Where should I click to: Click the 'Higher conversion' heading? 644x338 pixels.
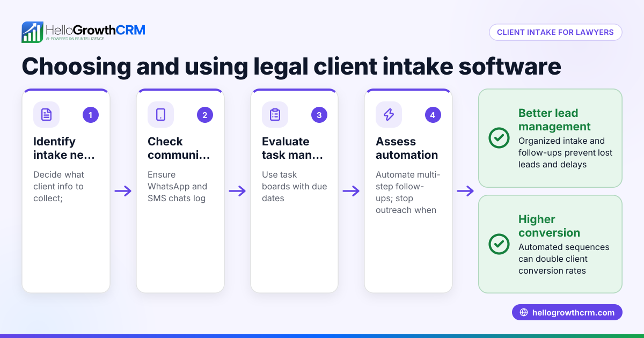coord(549,226)
